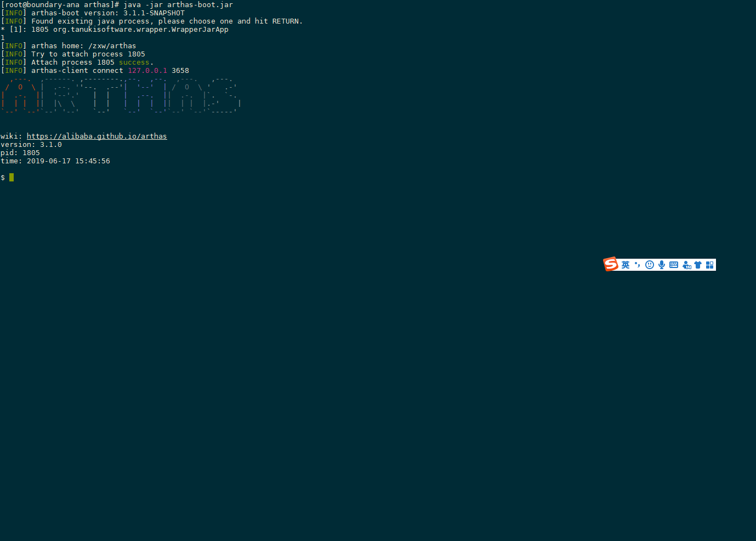The image size is (756, 541).
Task: Toggle the 英 English/Chinese input mode
Action: 626,265
